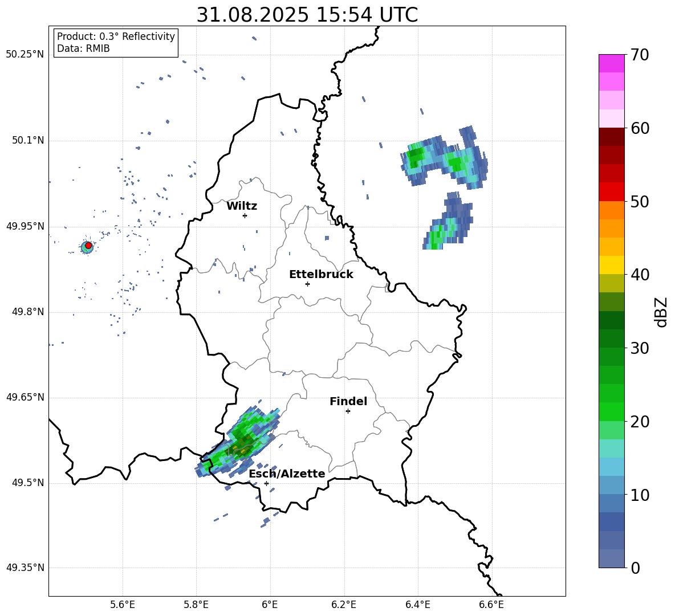The width and height of the screenshot is (675, 616).
Task: Click the 50.1°N latitude label
Action: (28, 141)
